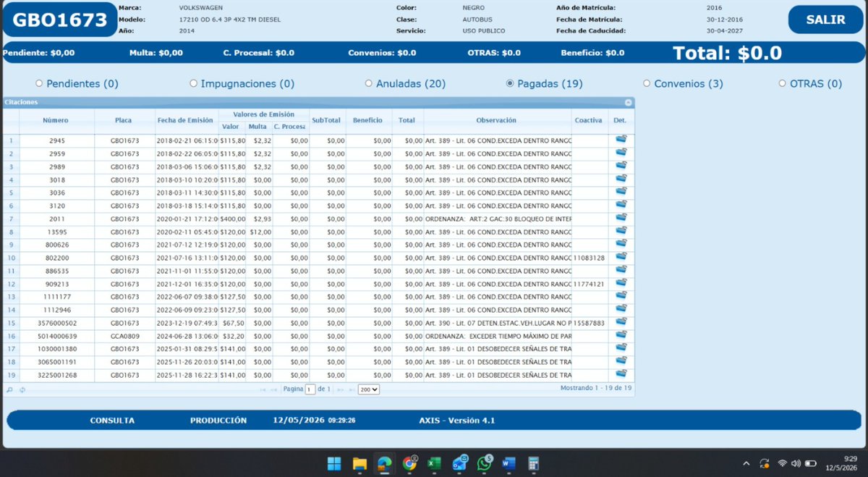Image resolution: width=868 pixels, height=477 pixels.
Task: Open detail icon for citation 886535
Action: click(x=621, y=270)
